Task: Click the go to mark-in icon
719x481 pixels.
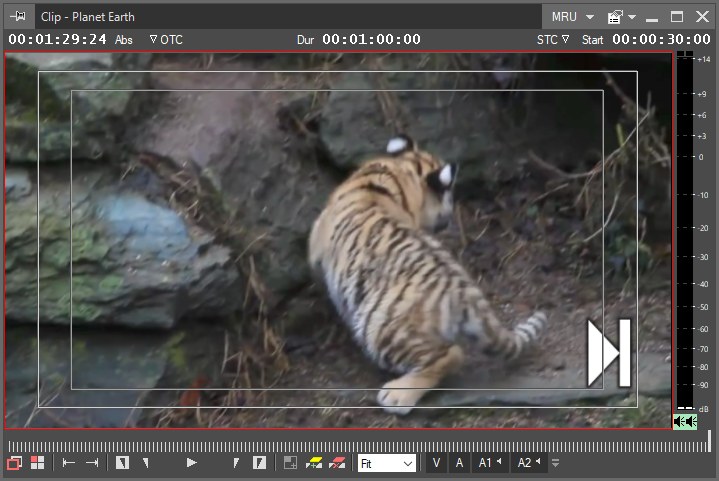Action: [68, 463]
